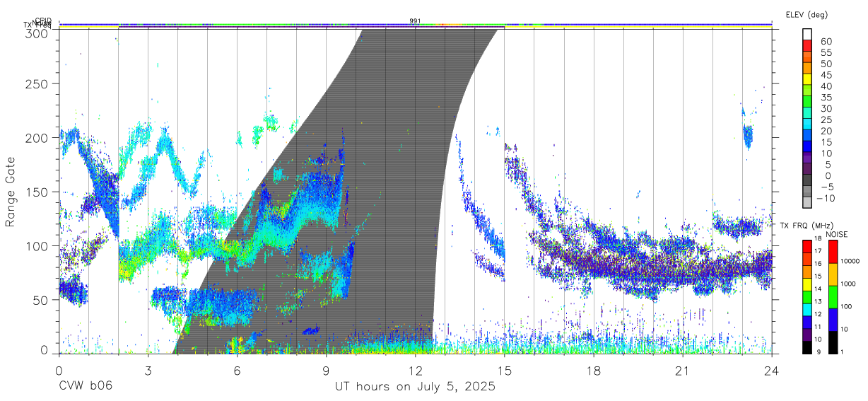Pick the cyan swatch in the TX FRQ bar

tap(807, 310)
